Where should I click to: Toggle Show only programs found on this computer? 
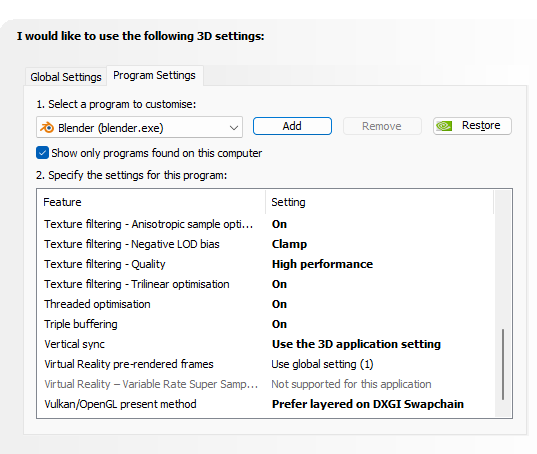click(42, 153)
